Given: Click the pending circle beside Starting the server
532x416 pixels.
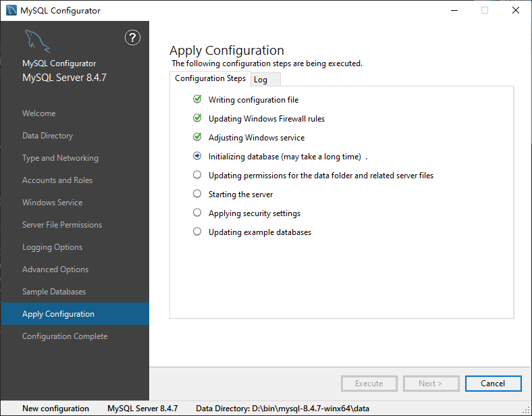Looking at the screenshot, I should (x=197, y=194).
